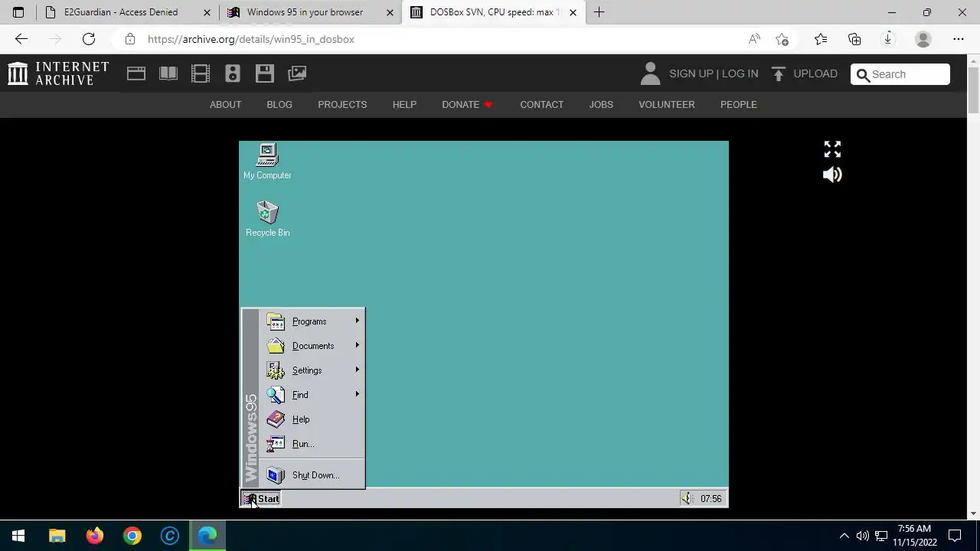Image resolution: width=980 pixels, height=551 pixels.
Task: Click the upload arrow icon
Action: click(x=779, y=73)
